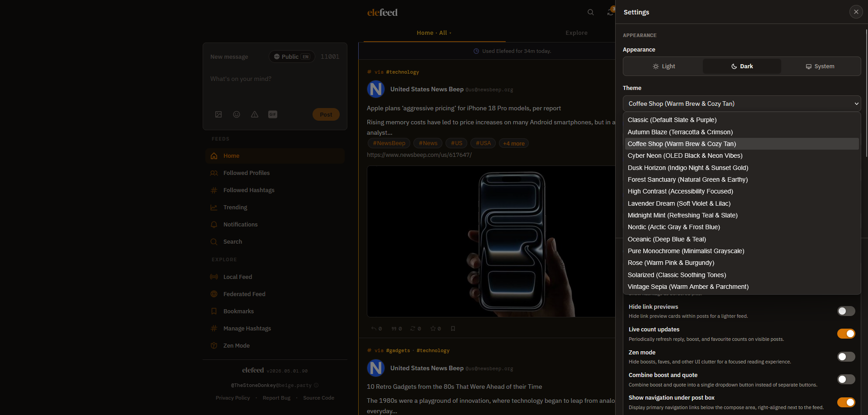This screenshot has width=868, height=415.
Task: Expand the +4 more hashtags pill
Action: [x=514, y=143]
